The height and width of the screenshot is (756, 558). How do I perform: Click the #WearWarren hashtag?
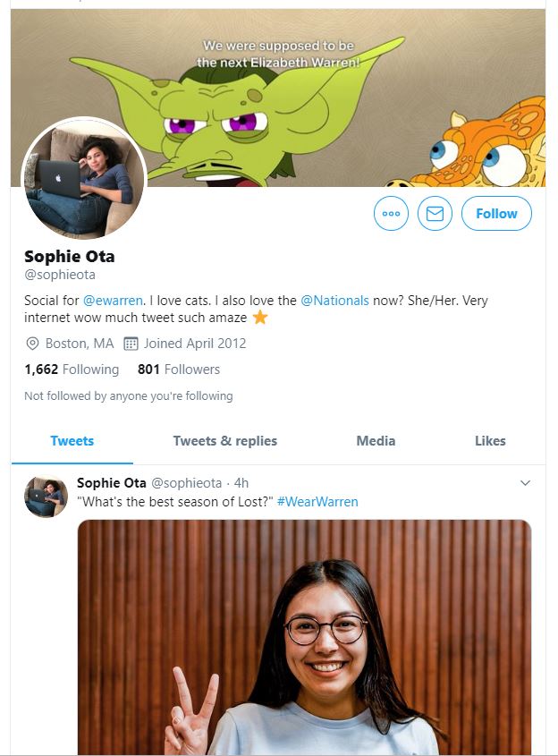pos(317,502)
